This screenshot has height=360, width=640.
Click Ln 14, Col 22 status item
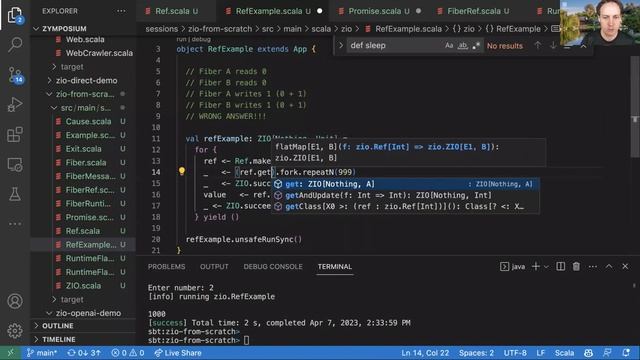pos(425,353)
